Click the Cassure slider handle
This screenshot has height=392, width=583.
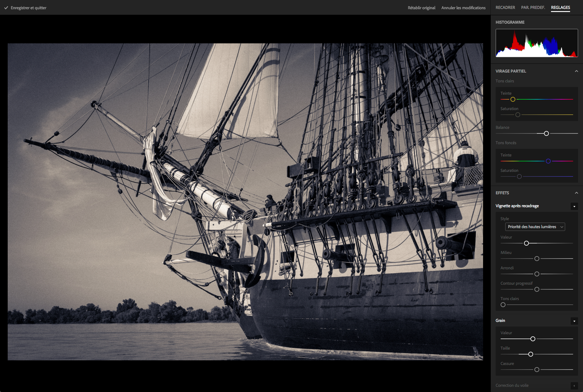[x=537, y=370]
